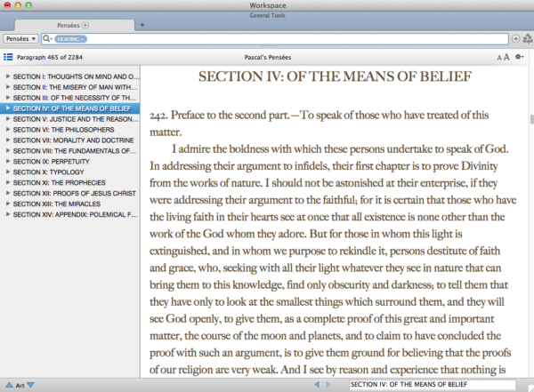This screenshot has width=534, height=392.
Task: Jump to previous article with up triangle
Action: click(x=9, y=385)
